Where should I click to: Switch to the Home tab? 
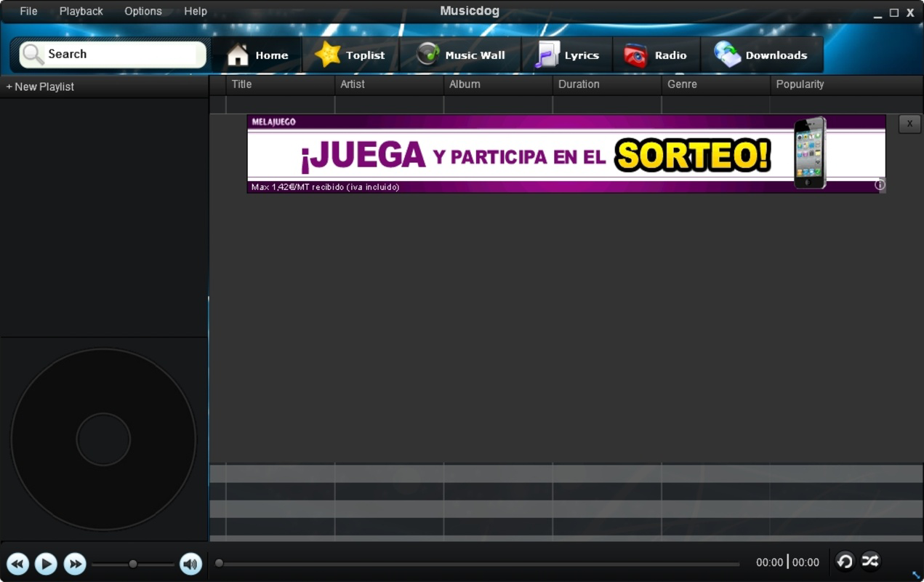click(257, 55)
